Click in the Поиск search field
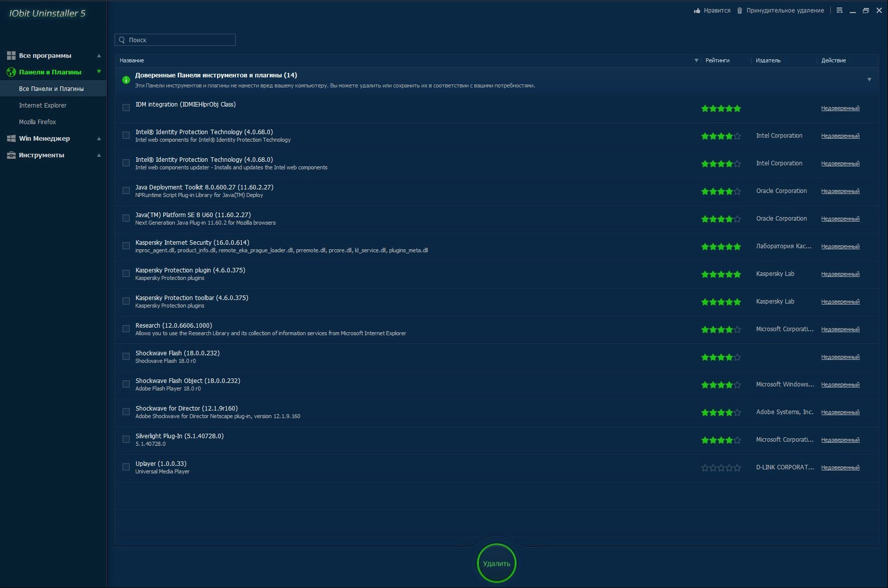Viewport: 888px width, 588px height. (175, 40)
